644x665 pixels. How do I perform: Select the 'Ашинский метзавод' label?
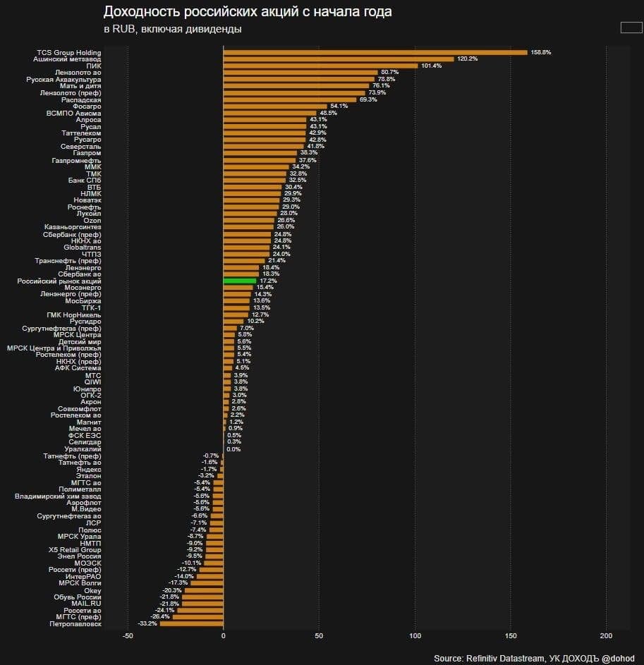67,59
